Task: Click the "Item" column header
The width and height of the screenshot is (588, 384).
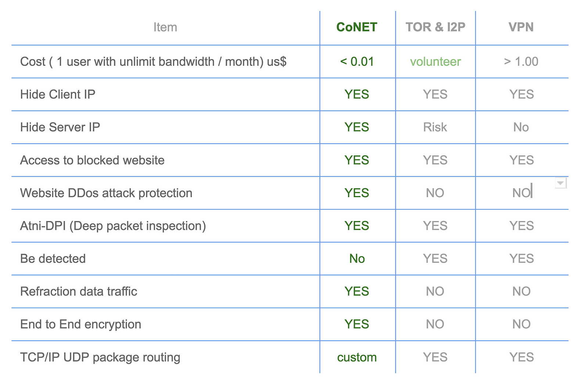Action: point(165,27)
